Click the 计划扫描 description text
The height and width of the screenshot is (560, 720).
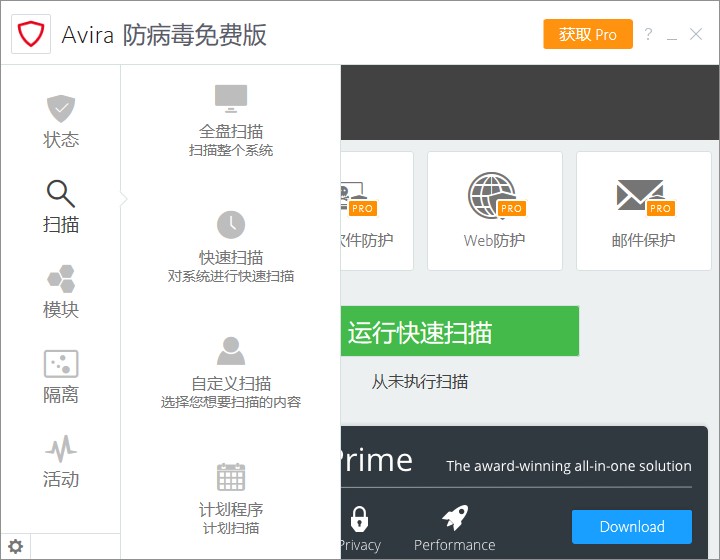tap(231, 528)
